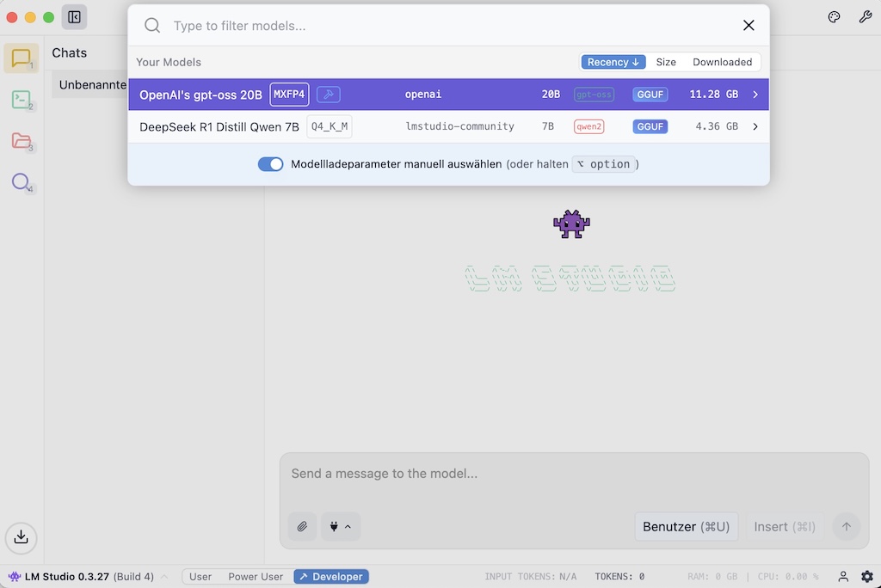Sort models by Recency
The width and height of the screenshot is (881, 588).
tap(613, 62)
